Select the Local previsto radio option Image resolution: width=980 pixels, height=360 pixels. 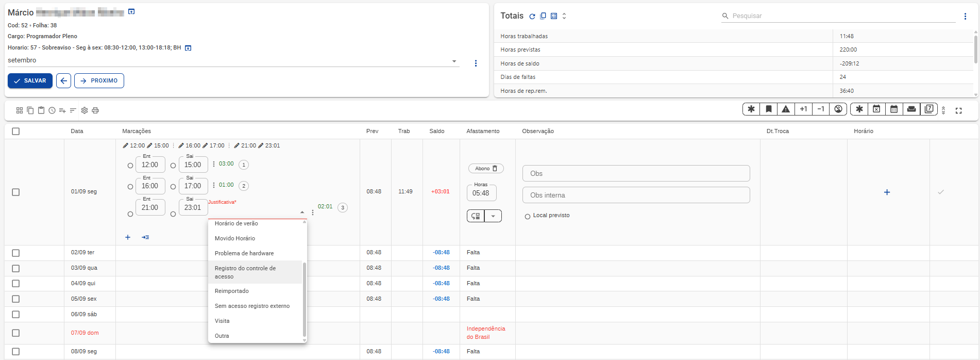point(527,217)
